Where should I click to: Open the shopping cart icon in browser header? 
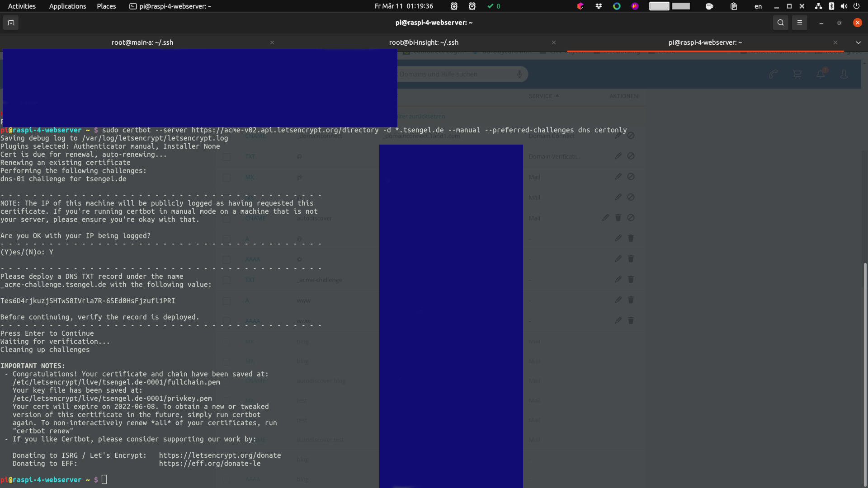797,74
